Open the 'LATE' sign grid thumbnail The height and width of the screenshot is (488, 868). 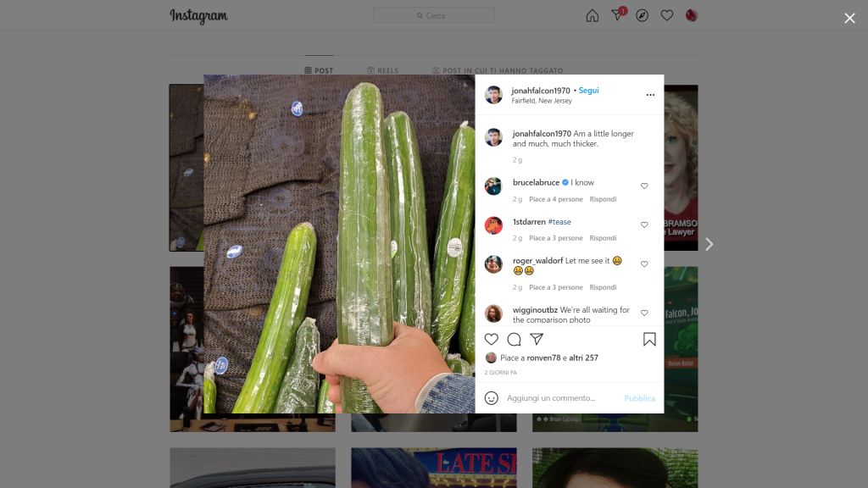tap(434, 468)
